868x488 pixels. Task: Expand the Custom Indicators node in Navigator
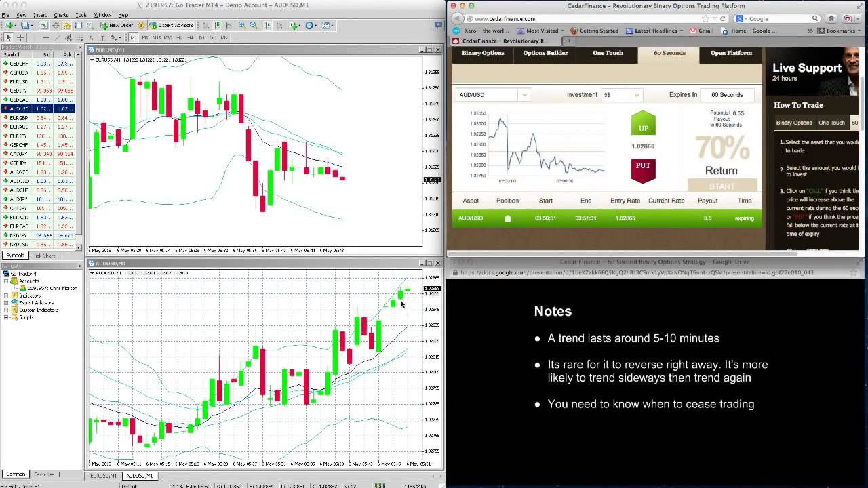click(6, 310)
